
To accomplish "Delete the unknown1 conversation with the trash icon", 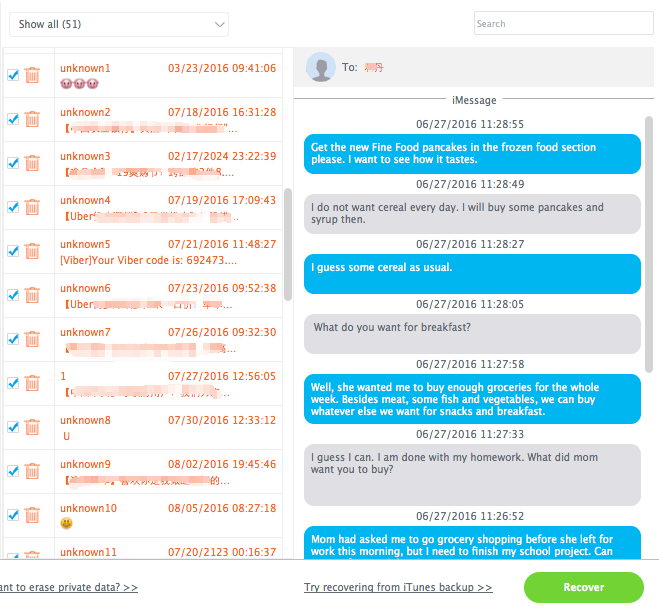I will pos(32,75).
